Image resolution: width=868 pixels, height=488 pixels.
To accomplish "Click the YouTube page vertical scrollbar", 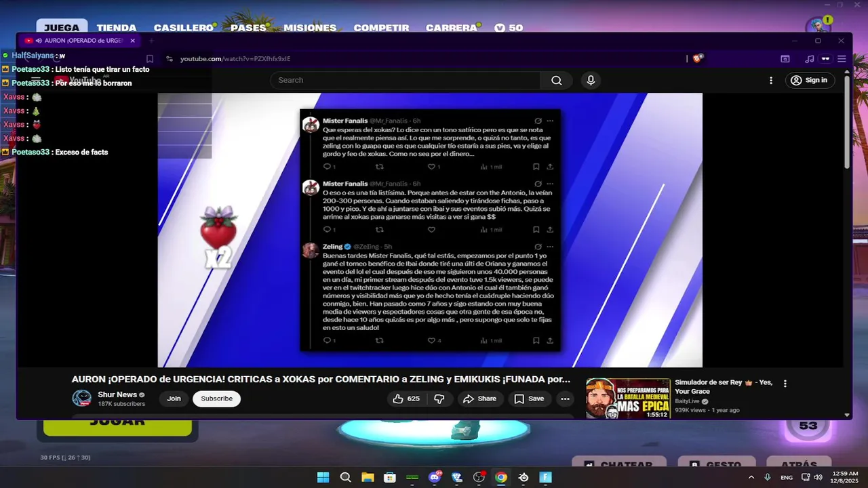I will 847,122.
